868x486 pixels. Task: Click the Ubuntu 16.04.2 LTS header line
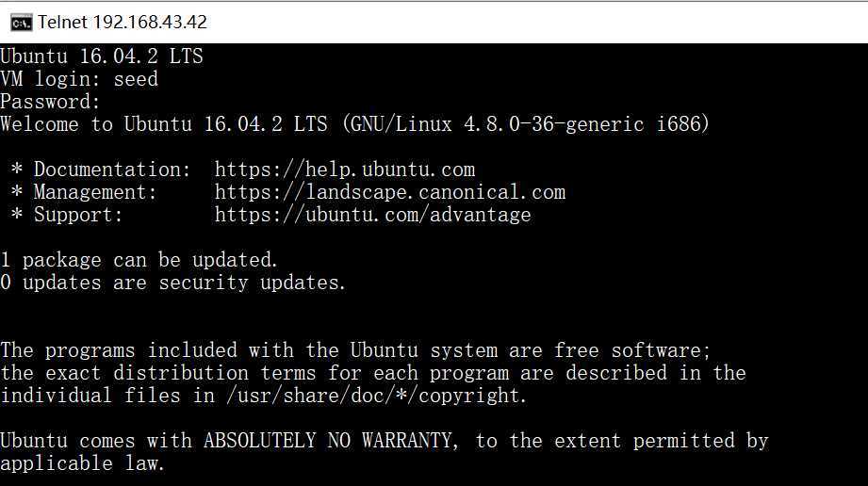(x=102, y=57)
